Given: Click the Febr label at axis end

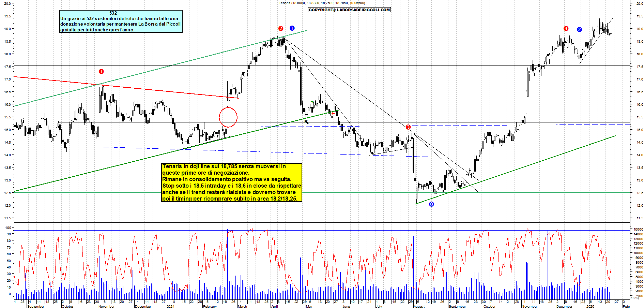Looking at the screenshot, I should (x=626, y=306).
